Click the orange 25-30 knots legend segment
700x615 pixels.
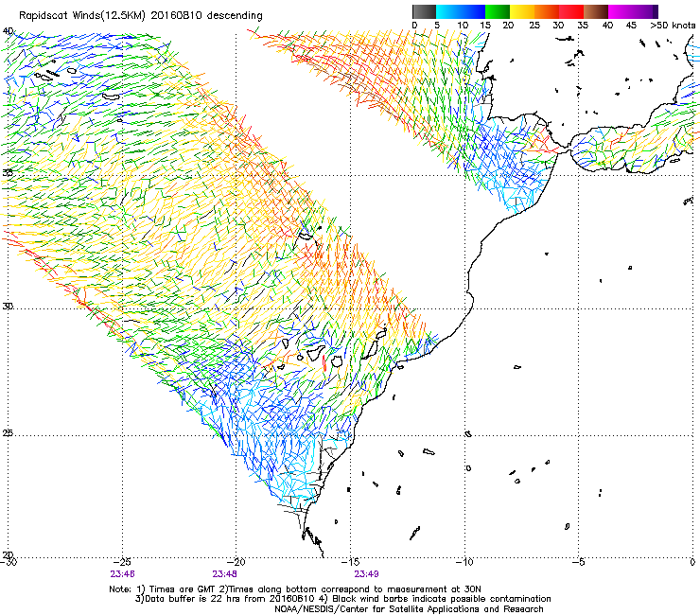coord(547,11)
